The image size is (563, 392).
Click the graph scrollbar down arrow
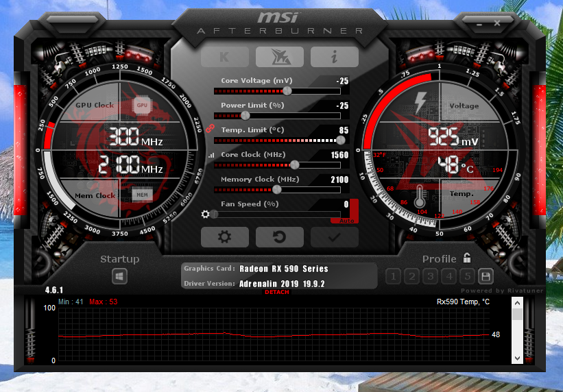coord(517,358)
